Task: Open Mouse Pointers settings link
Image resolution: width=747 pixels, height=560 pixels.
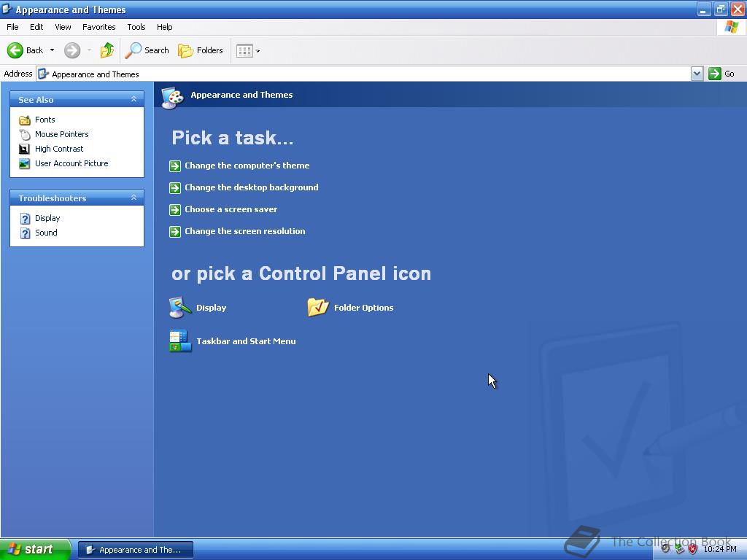Action: (x=61, y=134)
